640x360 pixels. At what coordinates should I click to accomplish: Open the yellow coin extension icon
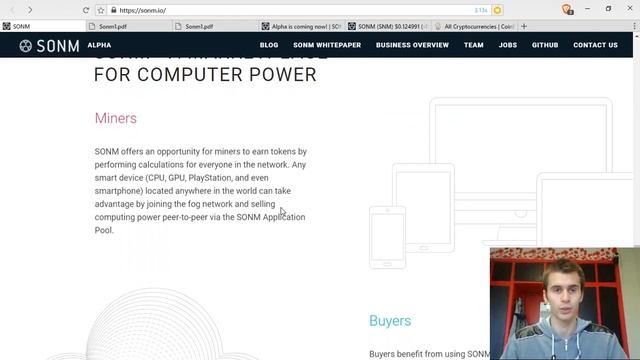(x=497, y=10)
